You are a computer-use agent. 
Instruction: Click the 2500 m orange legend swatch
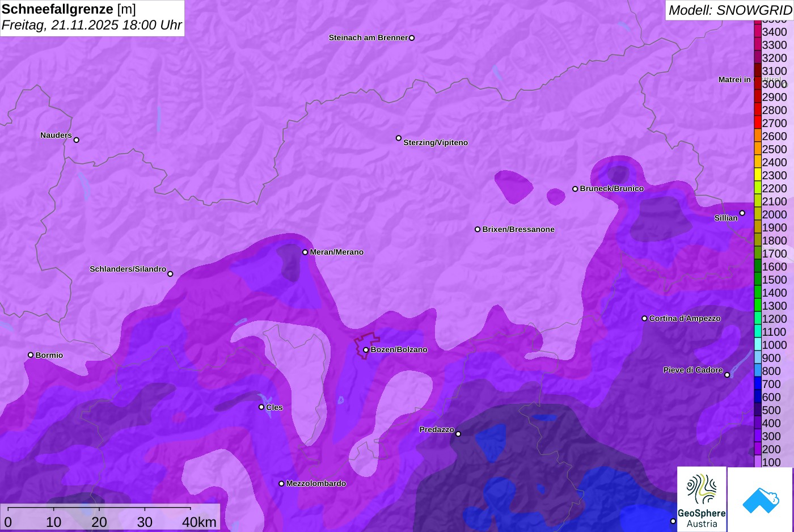(757, 149)
